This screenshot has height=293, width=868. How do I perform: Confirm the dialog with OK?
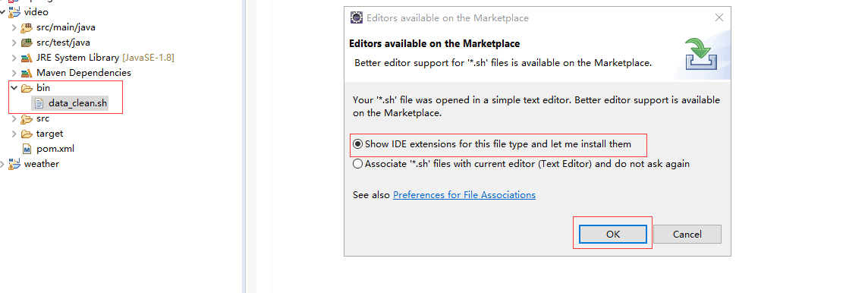click(613, 234)
